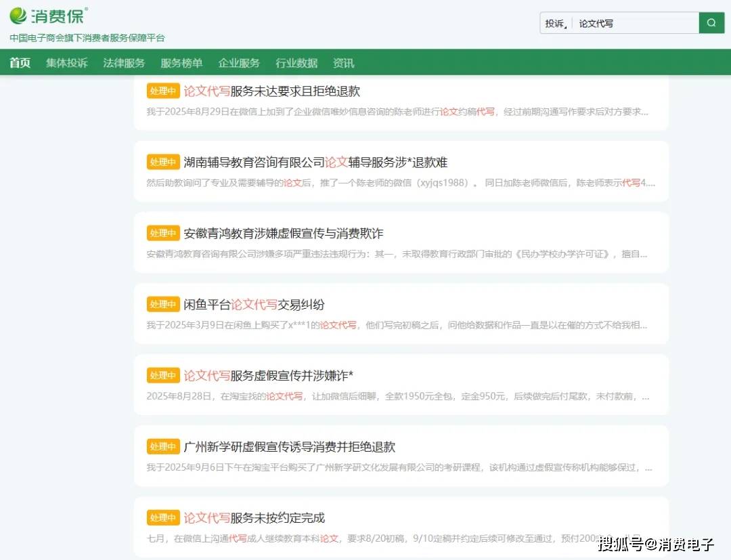
Task: Open complaint 广州新学研虚假宣传诱导消费并拒绝退款
Action: coord(290,447)
